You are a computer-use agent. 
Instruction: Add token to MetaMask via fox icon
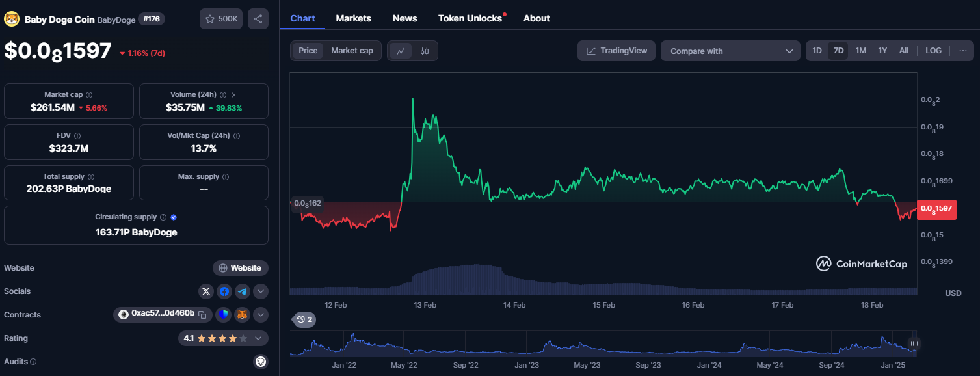click(242, 315)
